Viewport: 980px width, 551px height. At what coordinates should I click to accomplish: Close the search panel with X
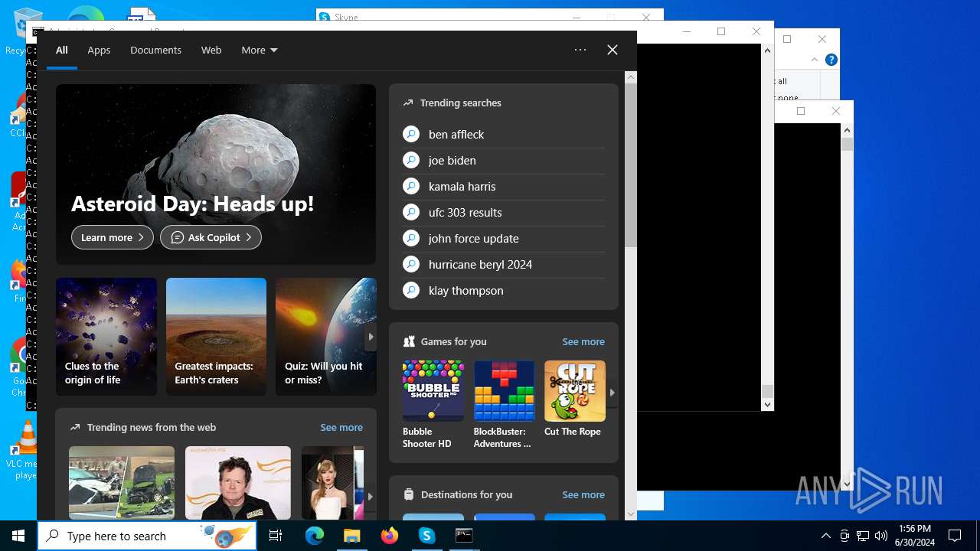pos(612,50)
